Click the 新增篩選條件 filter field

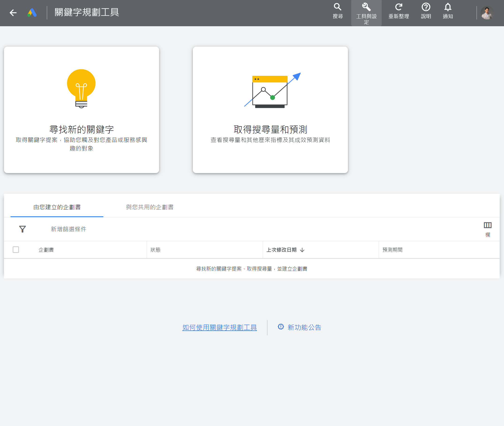coord(69,229)
